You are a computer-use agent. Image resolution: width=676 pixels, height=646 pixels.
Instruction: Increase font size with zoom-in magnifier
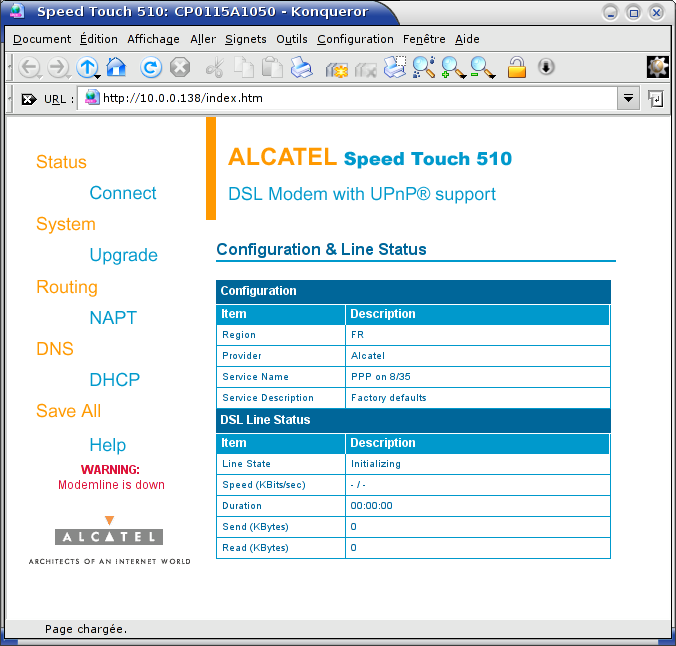[x=453, y=68]
